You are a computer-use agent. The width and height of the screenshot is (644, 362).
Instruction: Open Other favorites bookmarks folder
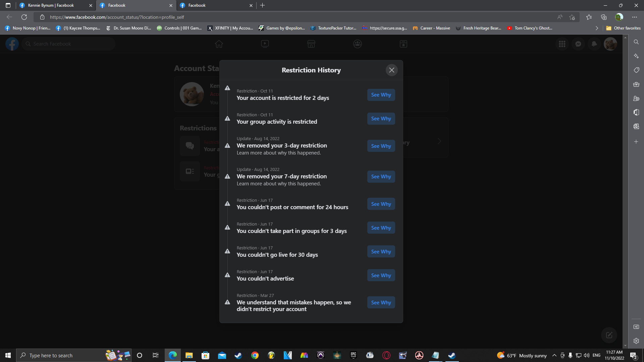623,28
